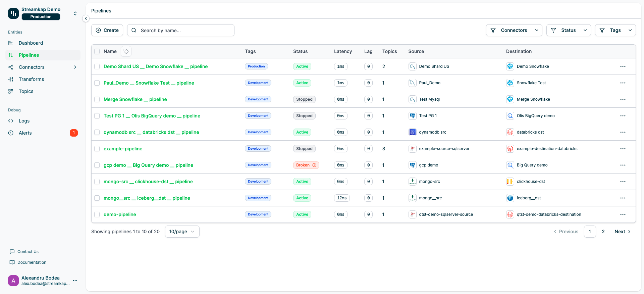The image size is (644, 294).
Task: Check the Demo Shard US pipeline row checkbox
Action: tap(97, 66)
